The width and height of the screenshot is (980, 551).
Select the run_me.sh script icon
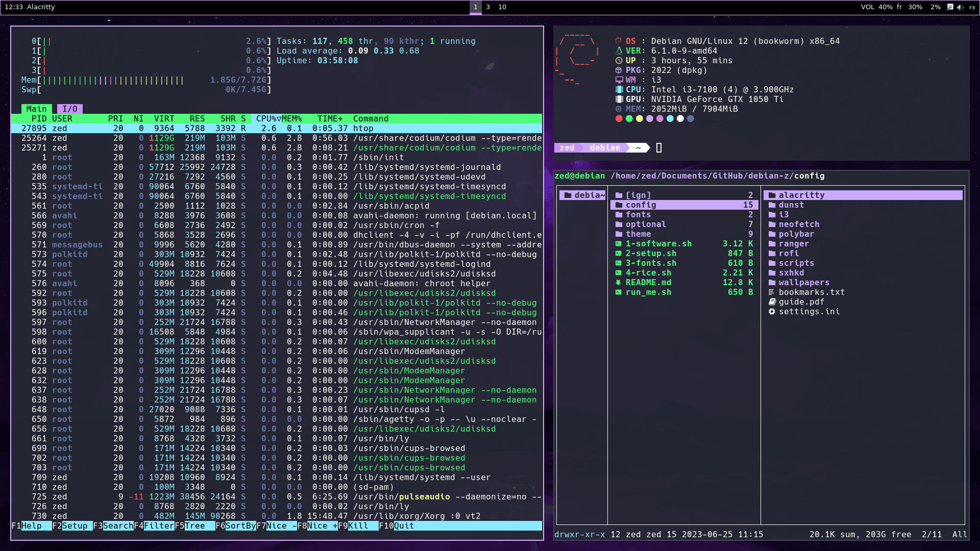click(x=619, y=292)
